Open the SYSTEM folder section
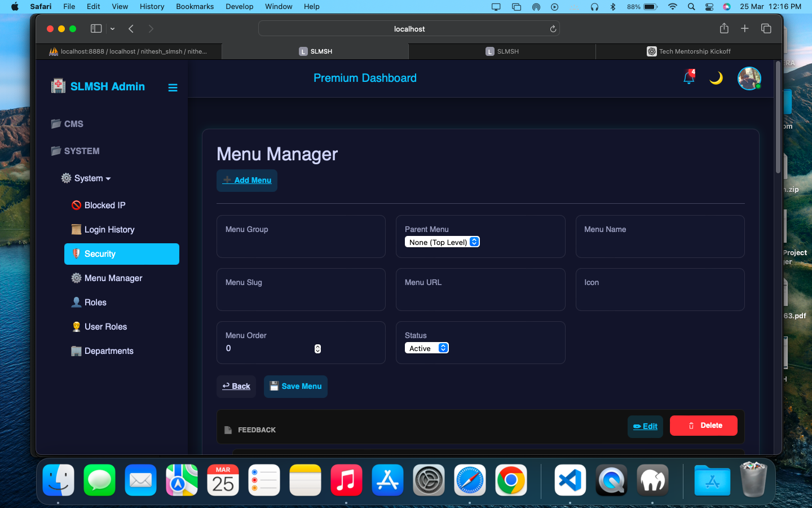The width and height of the screenshot is (812, 508). pos(75,151)
